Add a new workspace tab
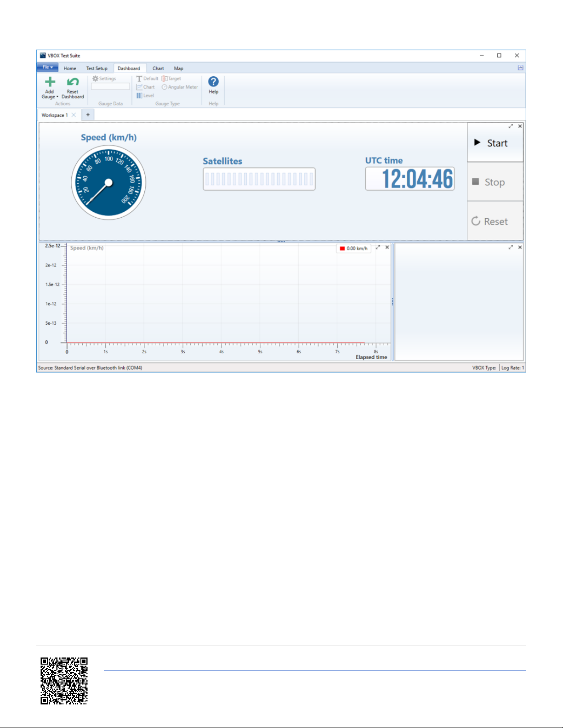The image size is (563, 728). (88, 115)
